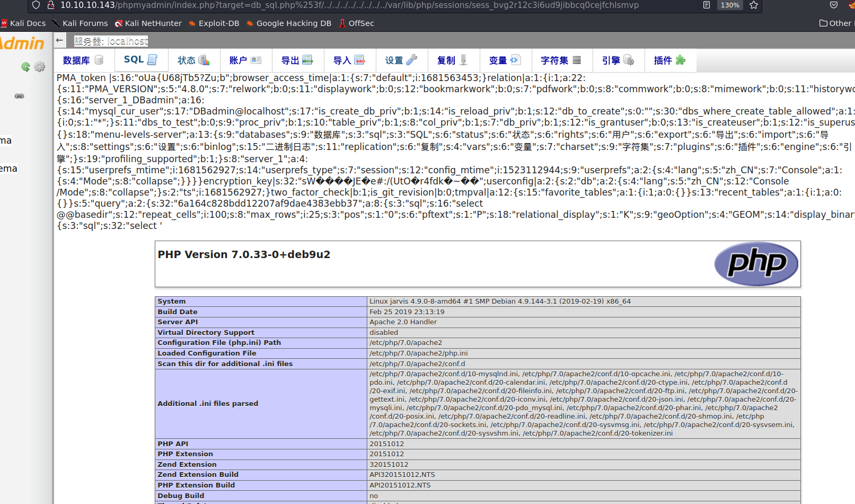Select the PMA_token text at top
Viewport: 855px width, 504px height.
click(x=82, y=78)
